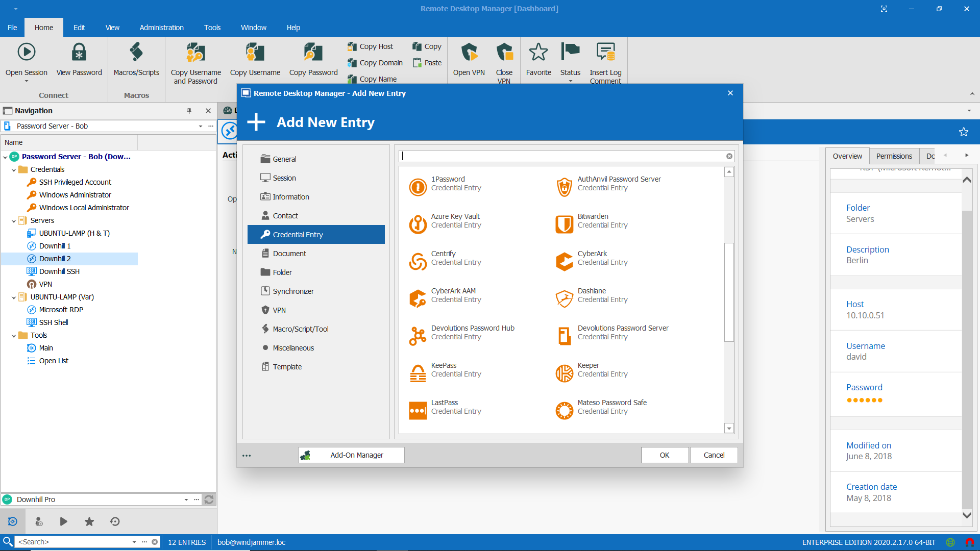
Task: Click Copy Host in the ribbon
Action: (371, 46)
